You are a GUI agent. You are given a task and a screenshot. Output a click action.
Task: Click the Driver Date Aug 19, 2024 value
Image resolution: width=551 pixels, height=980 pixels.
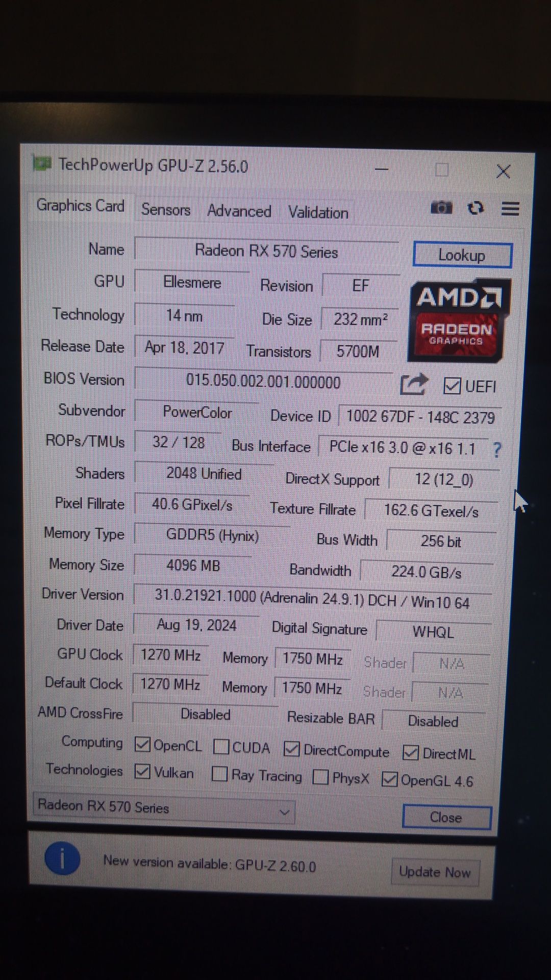tap(197, 625)
